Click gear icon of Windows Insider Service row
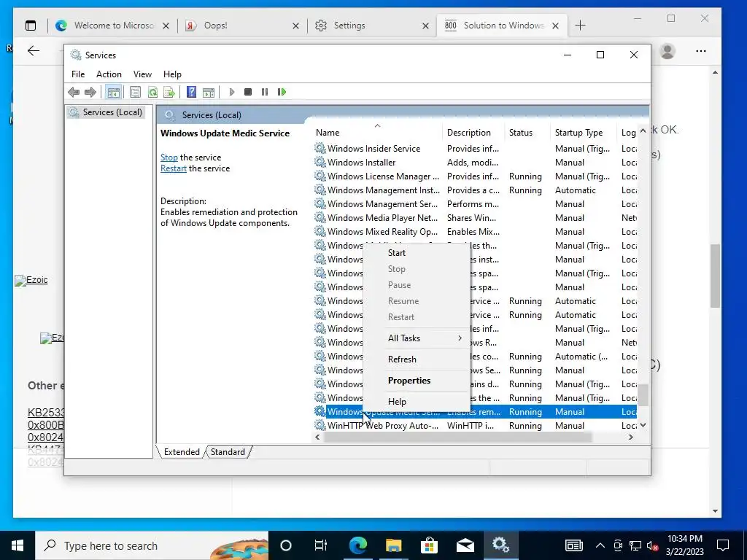 [x=320, y=148]
